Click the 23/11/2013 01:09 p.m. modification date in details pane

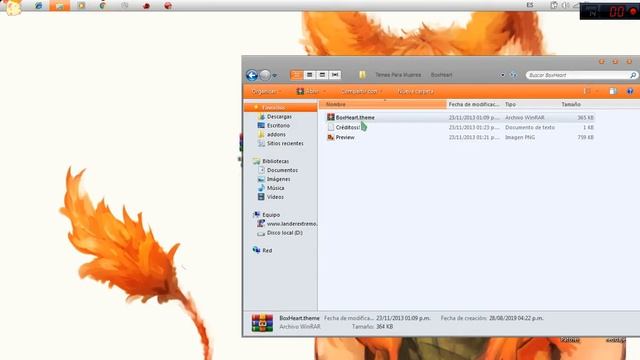click(403, 318)
